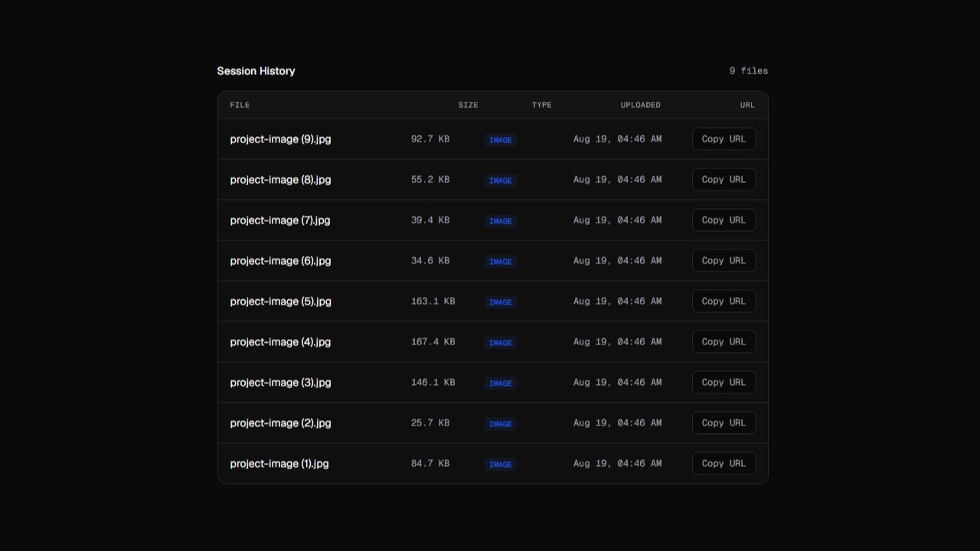This screenshot has height=551, width=980.
Task: Select file name project-image (7).jpg
Action: 280,220
